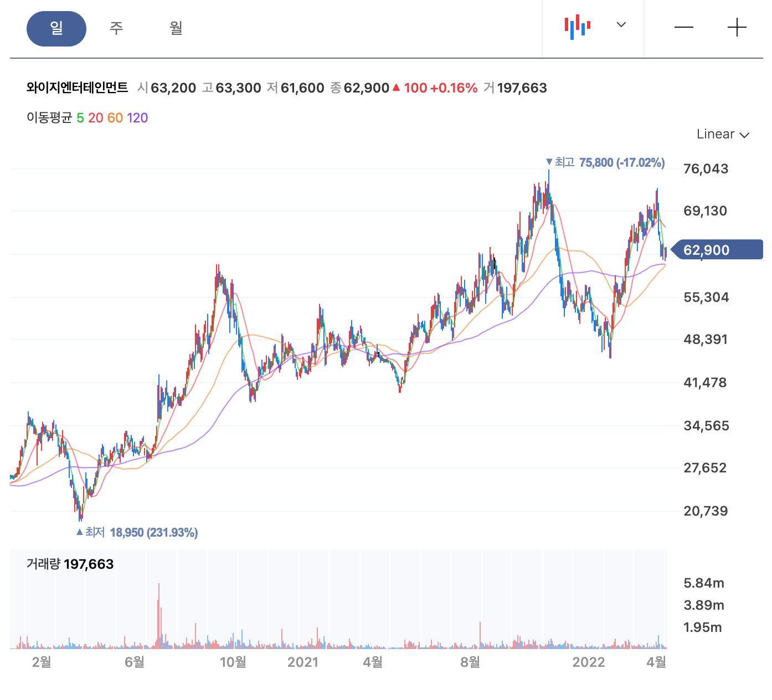Click the tallest volume spike bar
This screenshot has height=700, width=772.
[x=158, y=616]
